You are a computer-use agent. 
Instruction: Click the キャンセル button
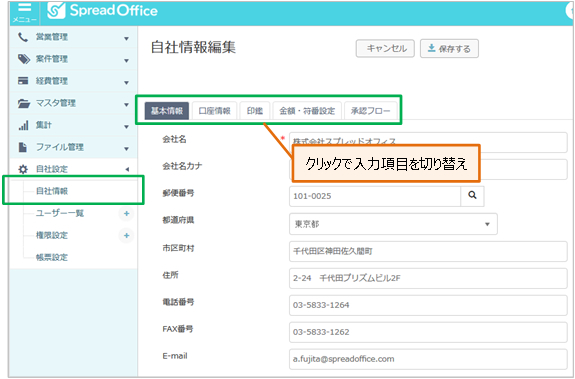click(385, 49)
